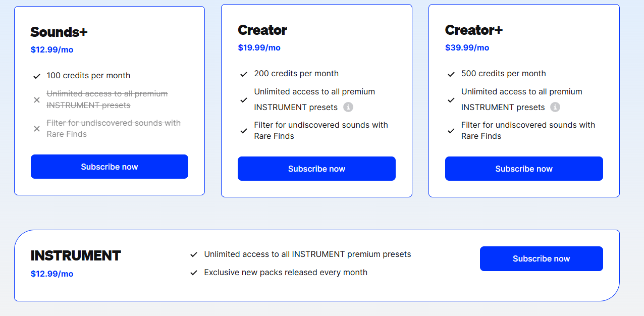Open the info tooltip beside Creator+'s INSTRUMENT presets
Viewport: 644px width, 316px height.
[555, 107]
